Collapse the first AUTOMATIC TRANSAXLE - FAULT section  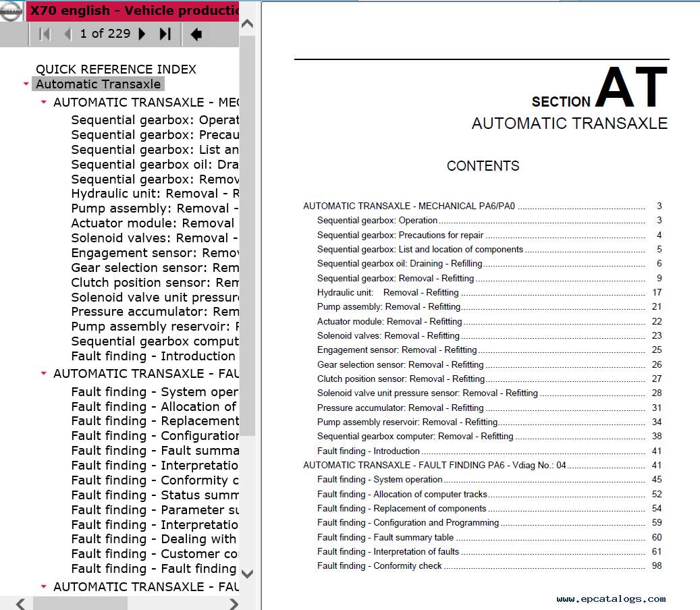pos(44,373)
